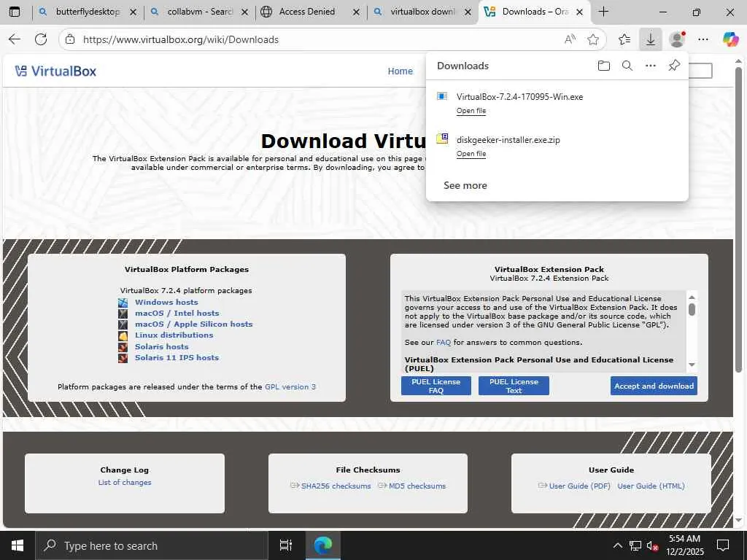
Task: Open the browser profile avatar
Action: (677, 39)
